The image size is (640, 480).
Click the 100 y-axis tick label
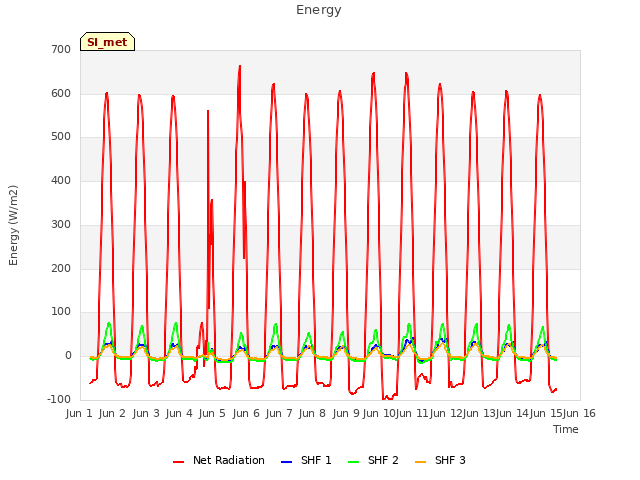click(61, 312)
